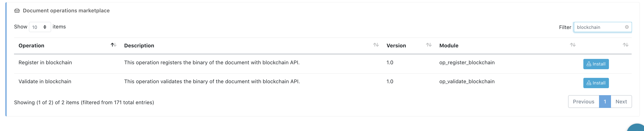Go to Previous page
The height and width of the screenshot is (131, 644).
[x=583, y=102]
